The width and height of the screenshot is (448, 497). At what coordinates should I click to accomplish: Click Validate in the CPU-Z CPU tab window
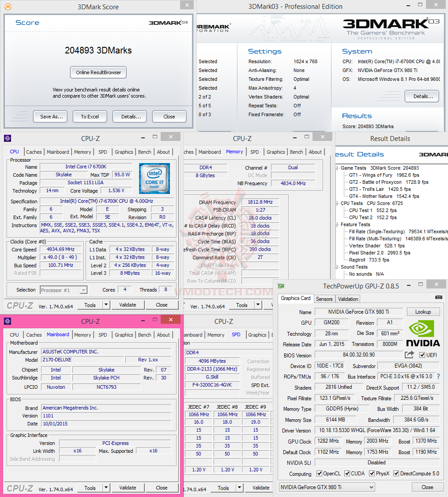pyautogui.click(x=128, y=305)
